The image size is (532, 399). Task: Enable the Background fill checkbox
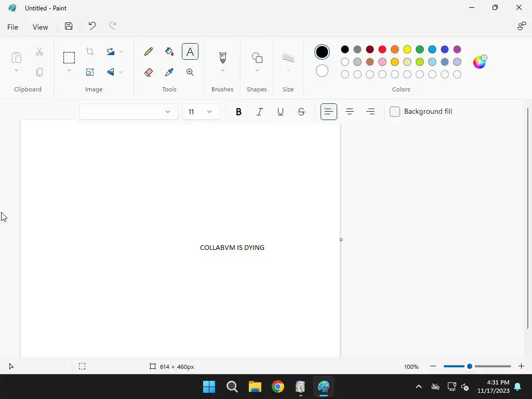coord(395,112)
